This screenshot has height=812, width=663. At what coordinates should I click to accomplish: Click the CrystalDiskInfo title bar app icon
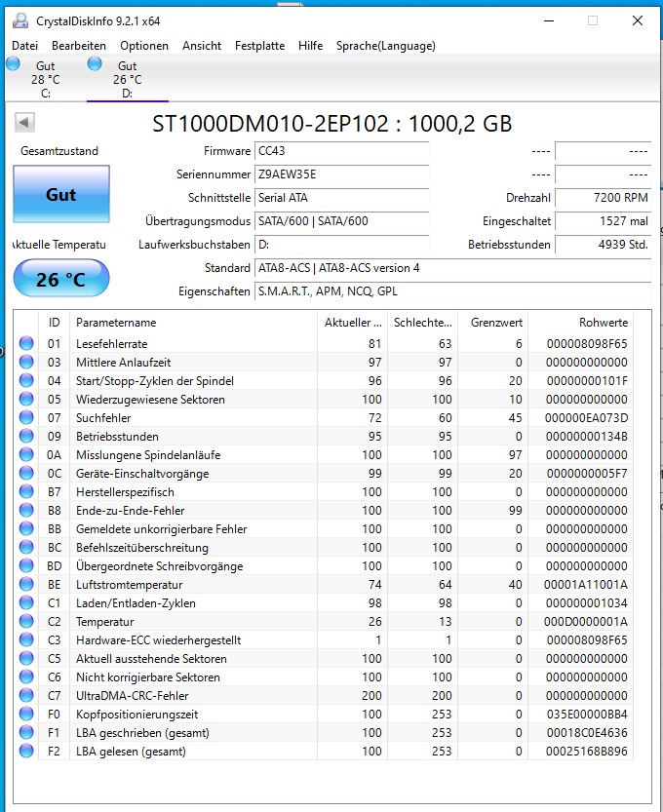(x=20, y=20)
